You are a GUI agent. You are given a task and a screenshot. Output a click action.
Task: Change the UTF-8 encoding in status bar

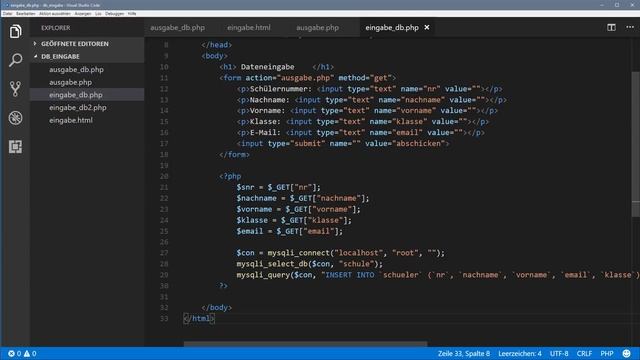559,353
